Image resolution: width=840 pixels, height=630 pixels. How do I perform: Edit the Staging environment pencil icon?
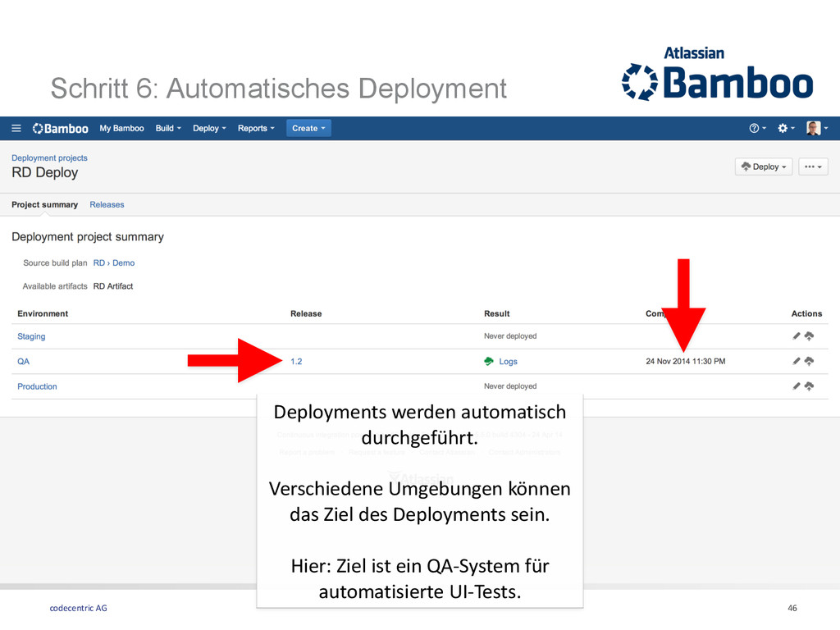(x=797, y=336)
